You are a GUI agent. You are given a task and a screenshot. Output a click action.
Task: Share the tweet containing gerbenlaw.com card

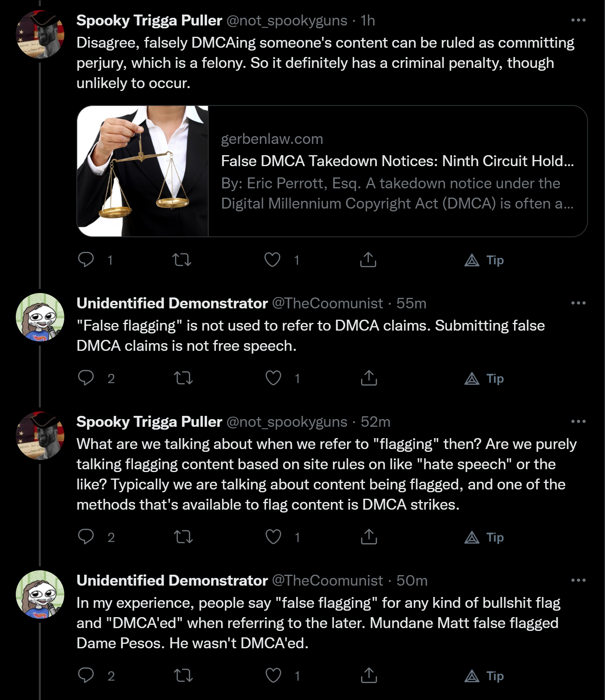point(368,260)
